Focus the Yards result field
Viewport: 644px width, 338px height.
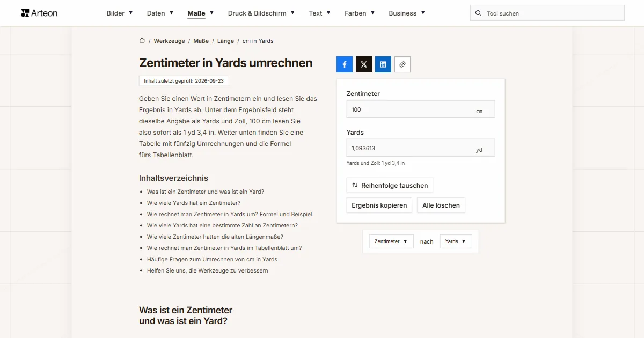421,148
